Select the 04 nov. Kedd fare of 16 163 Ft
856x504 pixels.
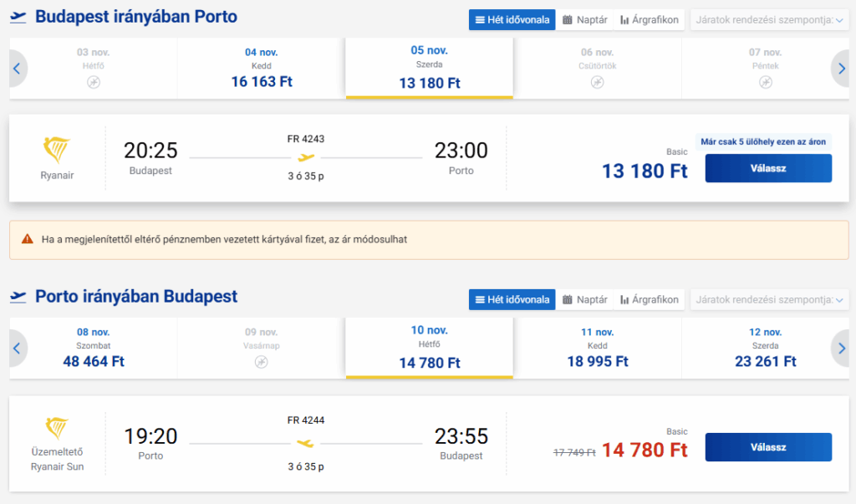point(262,68)
